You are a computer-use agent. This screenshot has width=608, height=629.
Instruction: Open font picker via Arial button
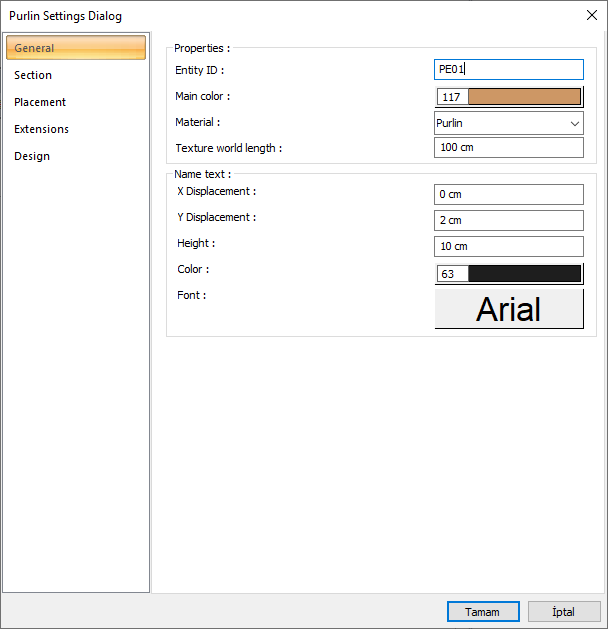coord(508,309)
